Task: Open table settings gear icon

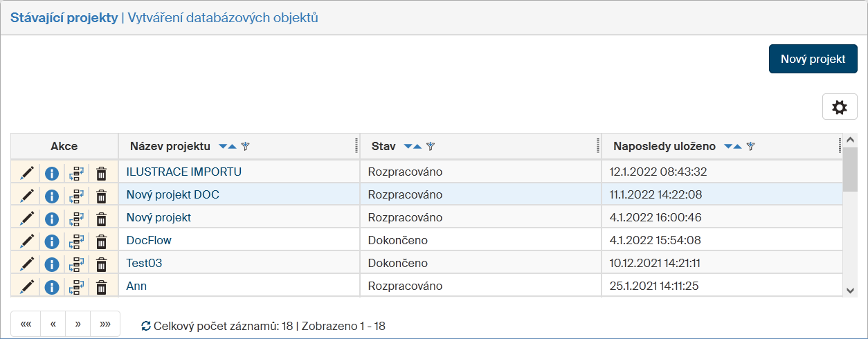Action: (839, 107)
